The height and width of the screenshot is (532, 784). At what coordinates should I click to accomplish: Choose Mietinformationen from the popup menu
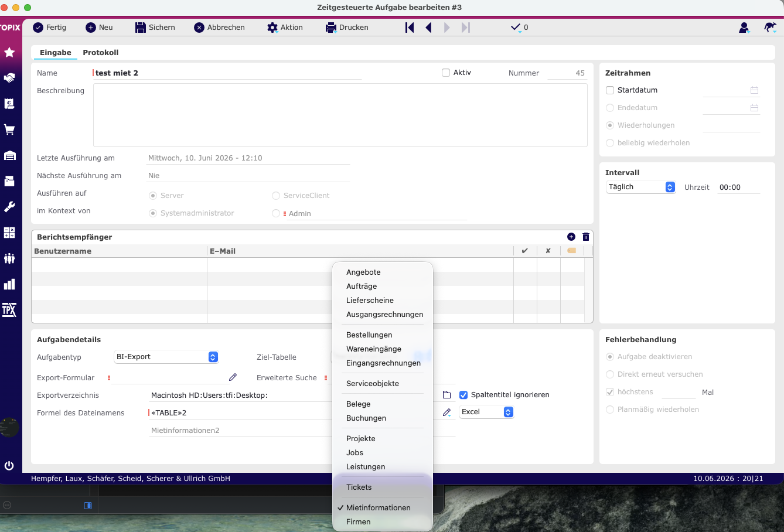click(383, 507)
